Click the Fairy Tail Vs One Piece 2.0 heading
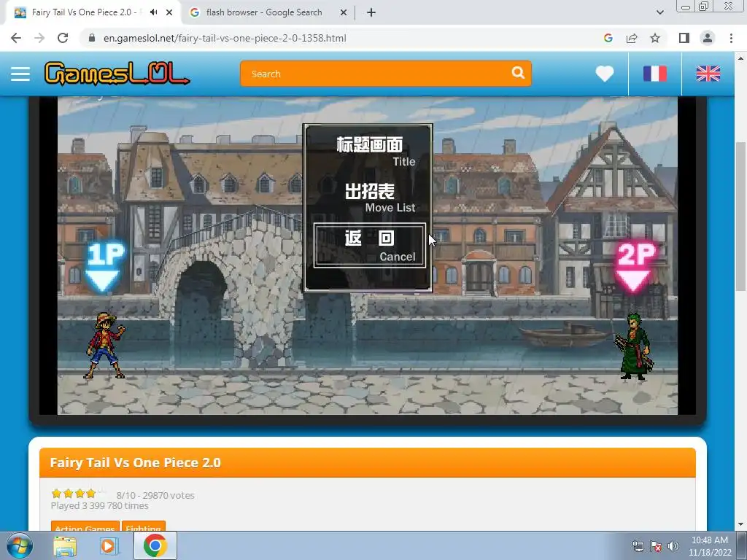 tap(135, 462)
